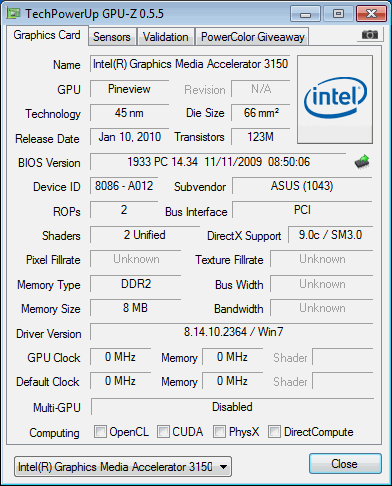Viewport: 392px width, 486px height.
Task: Switch to the Graphics Card tab
Action: (x=47, y=35)
